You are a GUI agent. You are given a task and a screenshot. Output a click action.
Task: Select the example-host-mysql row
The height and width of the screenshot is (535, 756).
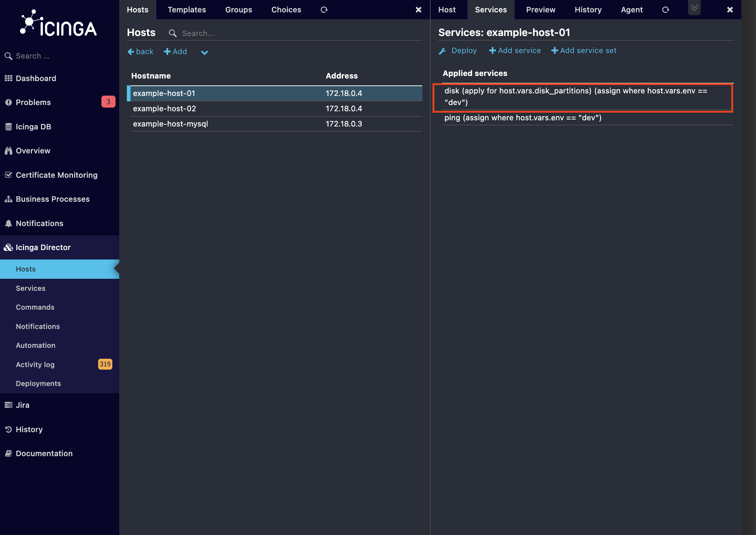276,124
